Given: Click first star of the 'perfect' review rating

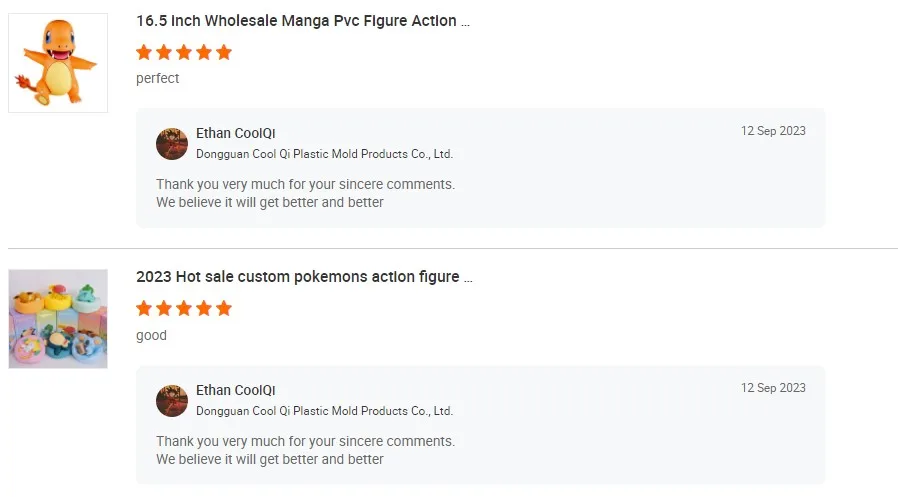Looking at the screenshot, I should pyautogui.click(x=144, y=52).
